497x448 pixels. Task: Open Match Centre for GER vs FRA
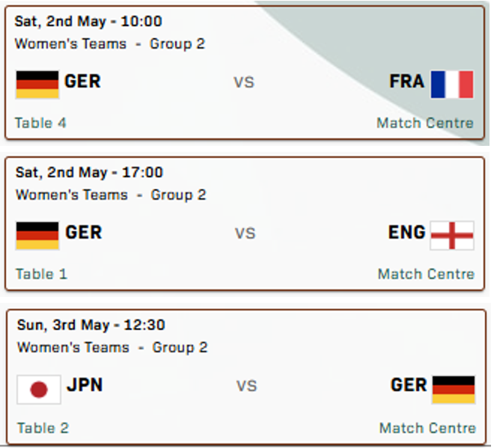point(425,123)
